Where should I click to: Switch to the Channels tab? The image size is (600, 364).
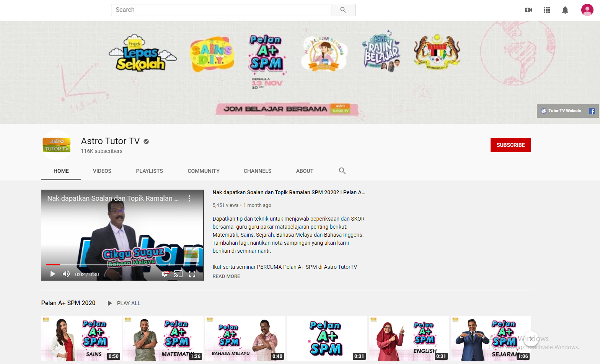coord(258,171)
